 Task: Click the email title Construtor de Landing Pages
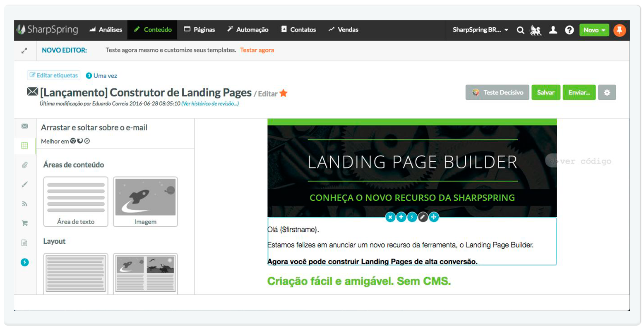coord(146,93)
